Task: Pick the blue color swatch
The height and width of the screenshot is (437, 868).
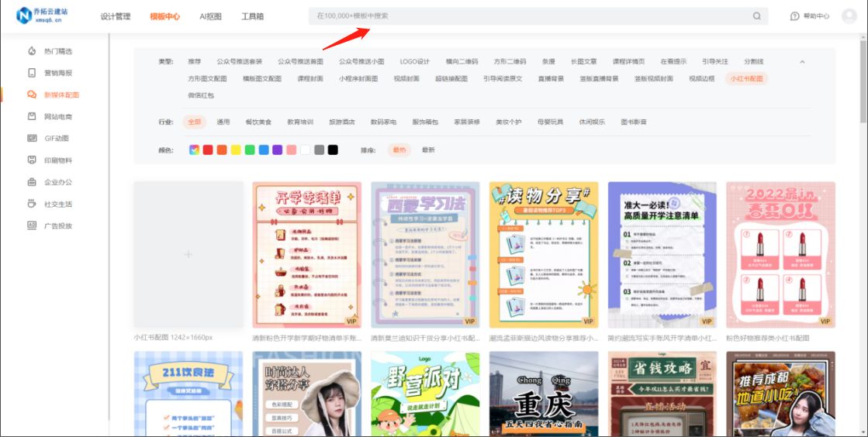Action: tap(264, 150)
